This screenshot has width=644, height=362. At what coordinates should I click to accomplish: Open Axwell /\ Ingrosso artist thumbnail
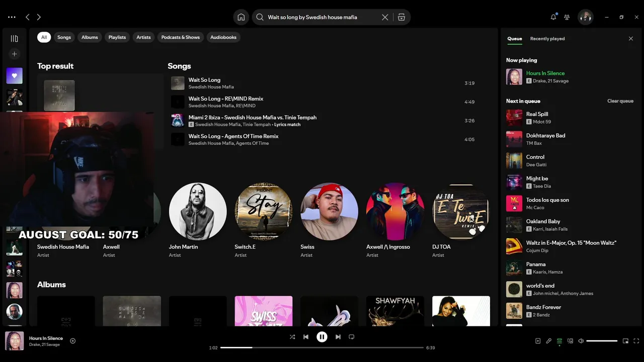[x=395, y=211]
